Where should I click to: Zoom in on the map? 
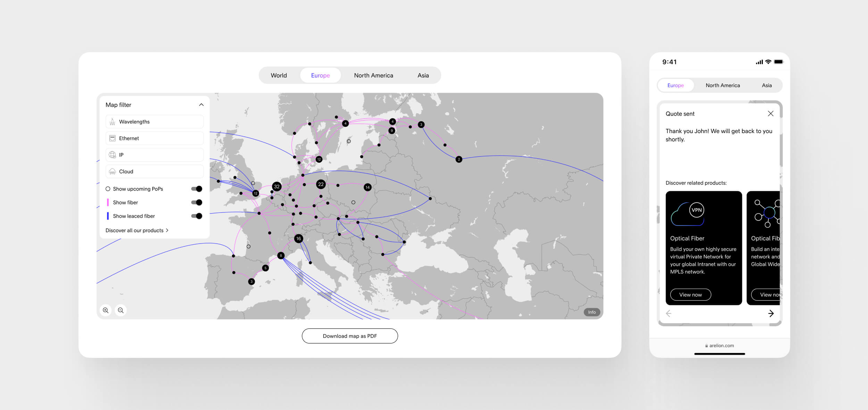(106, 310)
